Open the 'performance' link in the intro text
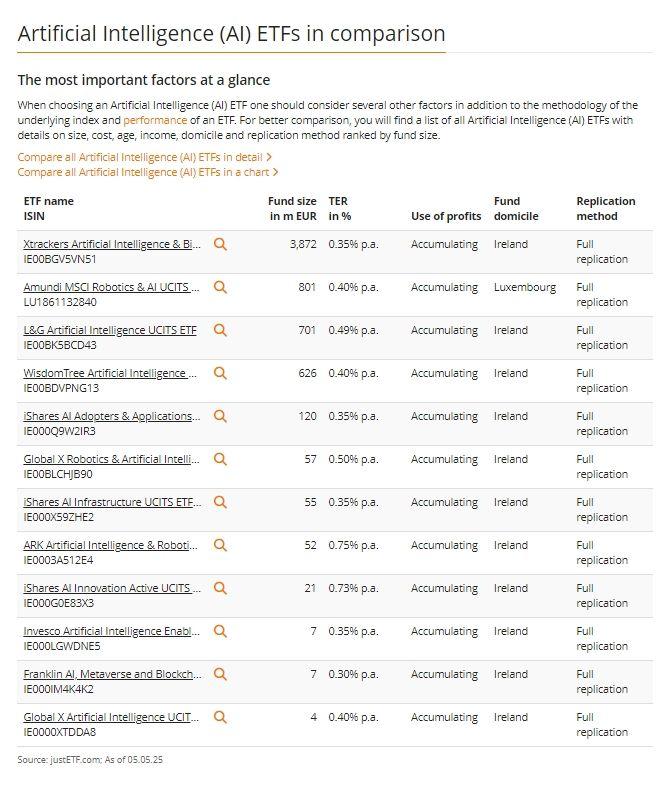 (155, 120)
